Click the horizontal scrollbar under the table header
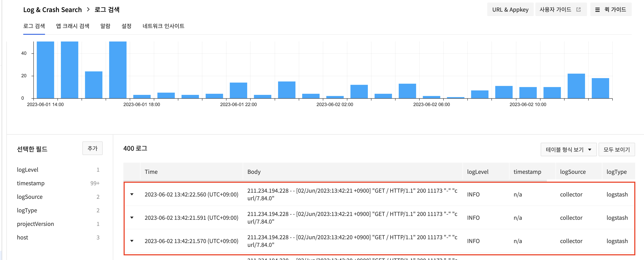Image resolution: width=644 pixels, height=260 pixels. pos(335,180)
